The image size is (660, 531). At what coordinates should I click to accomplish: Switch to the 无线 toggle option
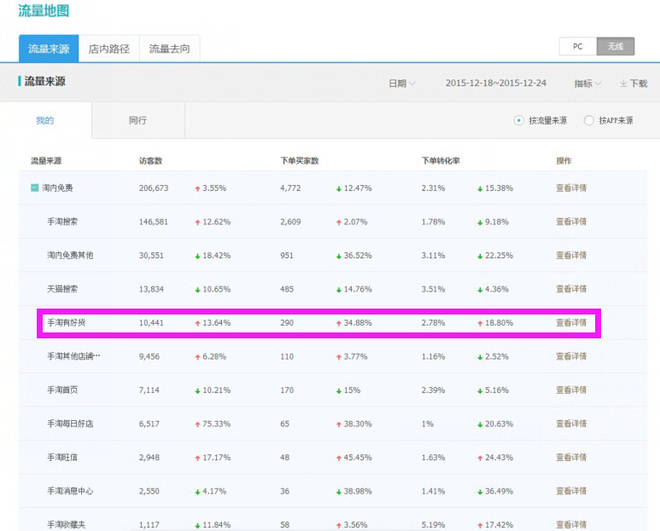click(x=615, y=46)
